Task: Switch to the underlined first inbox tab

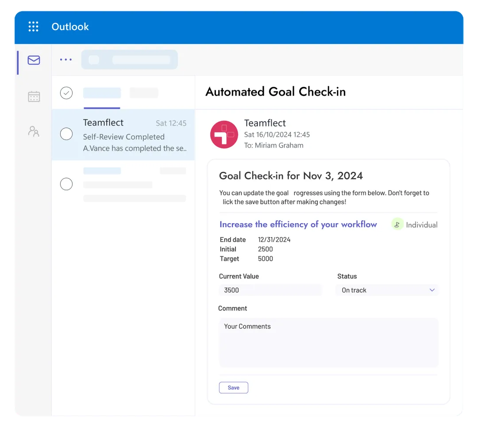Action: pos(102,93)
